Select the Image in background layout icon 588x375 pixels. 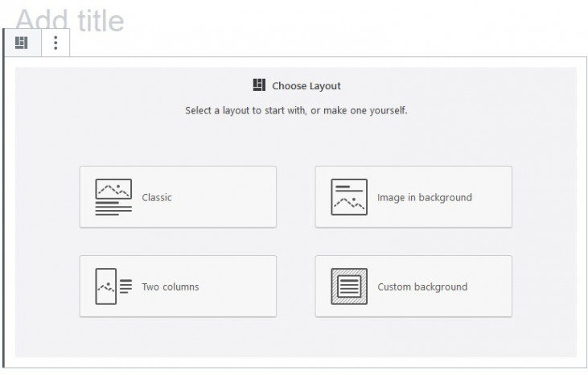(x=349, y=197)
